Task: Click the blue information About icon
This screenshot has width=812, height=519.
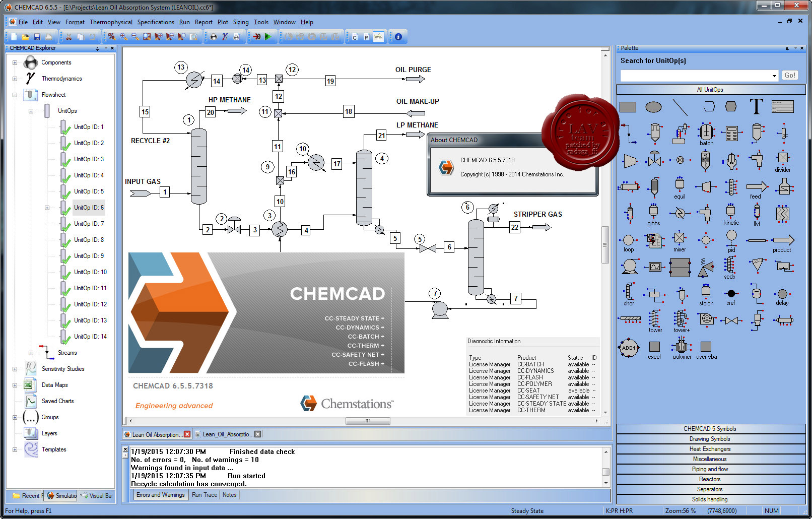Action: pyautogui.click(x=398, y=37)
